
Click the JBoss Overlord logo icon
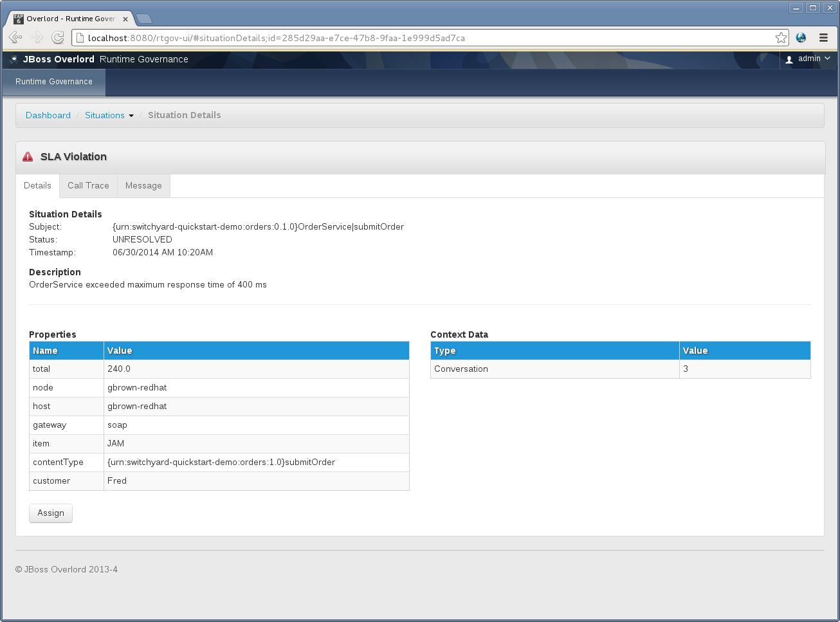[14, 59]
